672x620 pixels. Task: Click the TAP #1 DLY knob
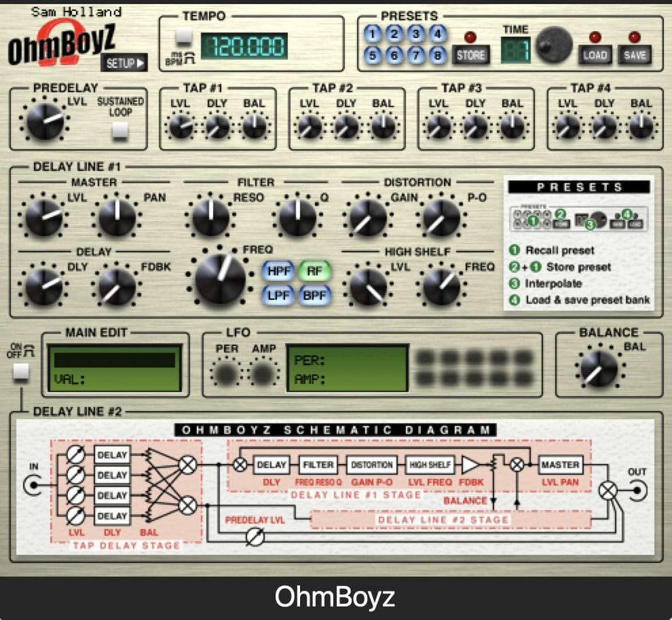[x=218, y=127]
